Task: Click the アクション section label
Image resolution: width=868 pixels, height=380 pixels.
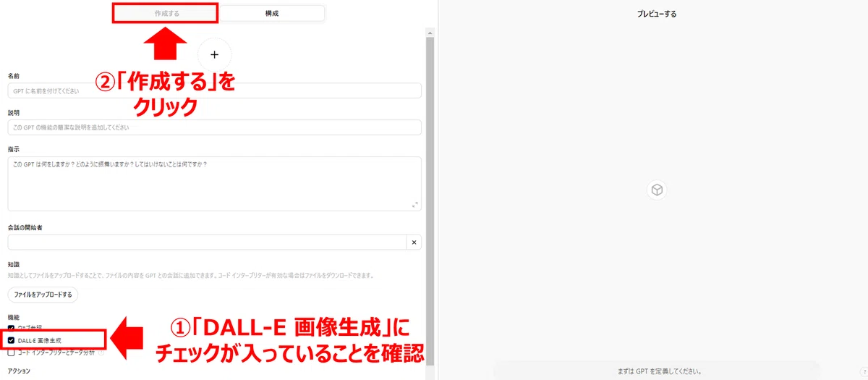Action: [x=19, y=371]
